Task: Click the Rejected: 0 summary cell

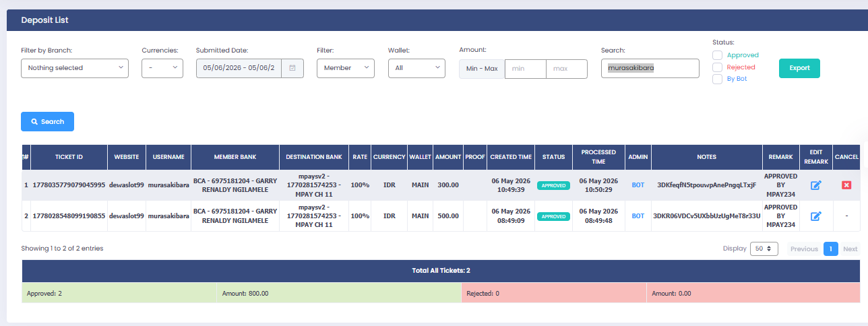Action: coord(553,294)
